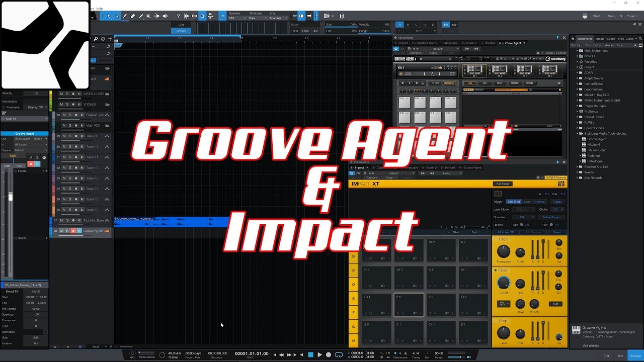Toggle the Q quantize button in toolbar
Viewport: 644px width, 362px height.
(202, 16)
